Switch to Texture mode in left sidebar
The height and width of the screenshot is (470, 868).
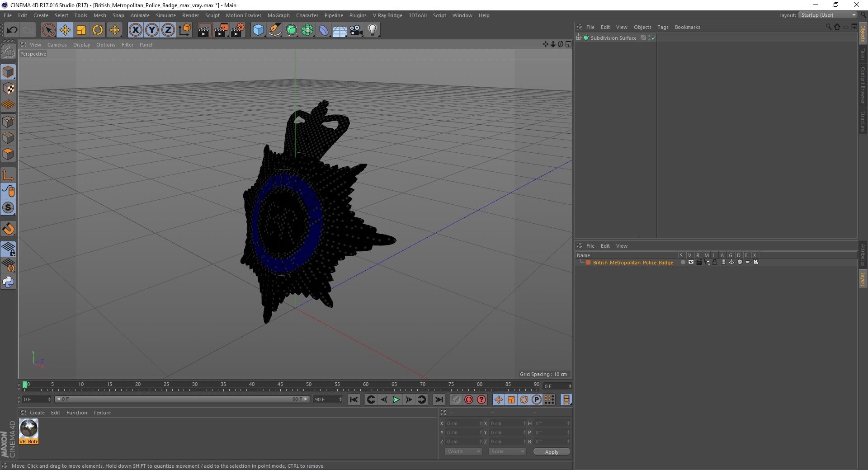8,89
